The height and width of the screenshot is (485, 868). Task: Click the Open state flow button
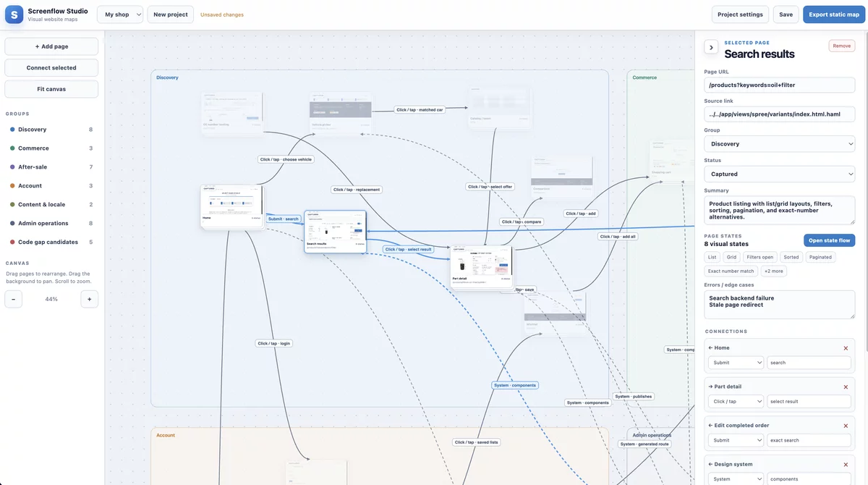tap(830, 240)
